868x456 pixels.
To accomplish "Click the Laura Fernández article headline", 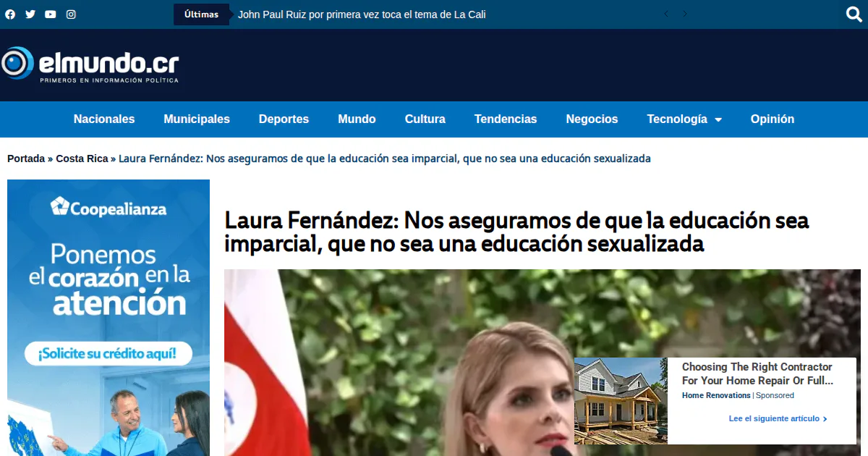I will 516,232.
